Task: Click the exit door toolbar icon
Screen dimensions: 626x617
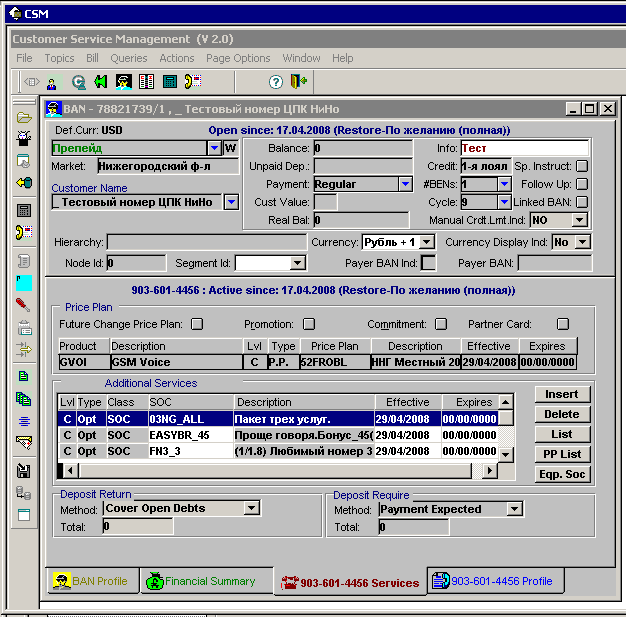Action: click(299, 81)
